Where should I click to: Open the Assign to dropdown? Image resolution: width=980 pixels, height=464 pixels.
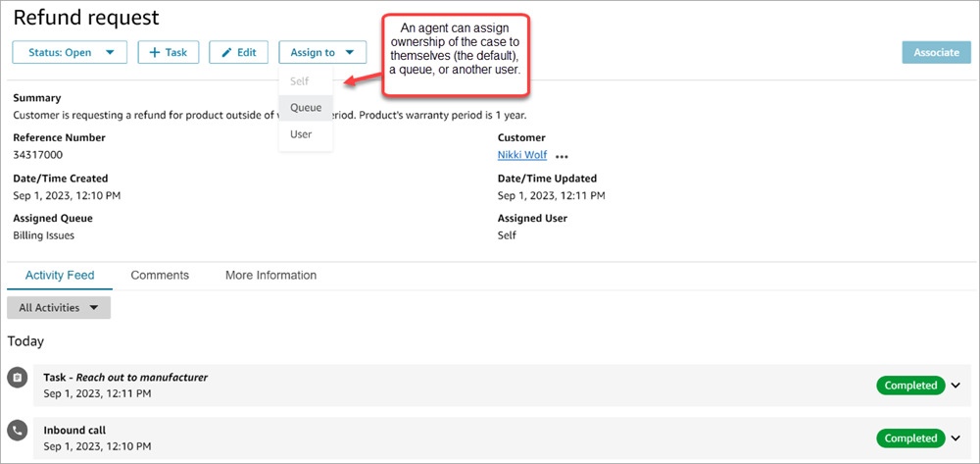coord(322,52)
